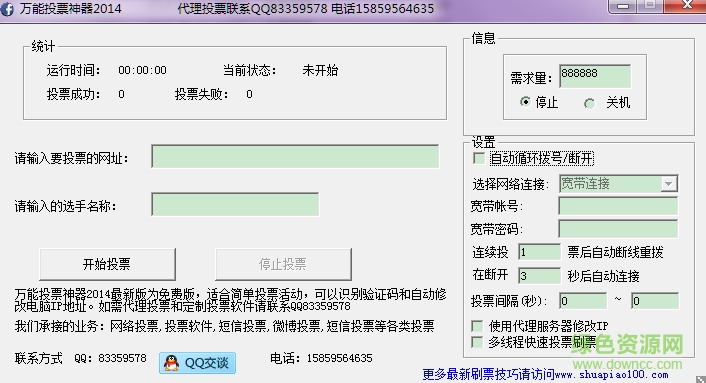Click the 票后自动断线重拨 label
The height and width of the screenshot is (383, 706).
615,252
